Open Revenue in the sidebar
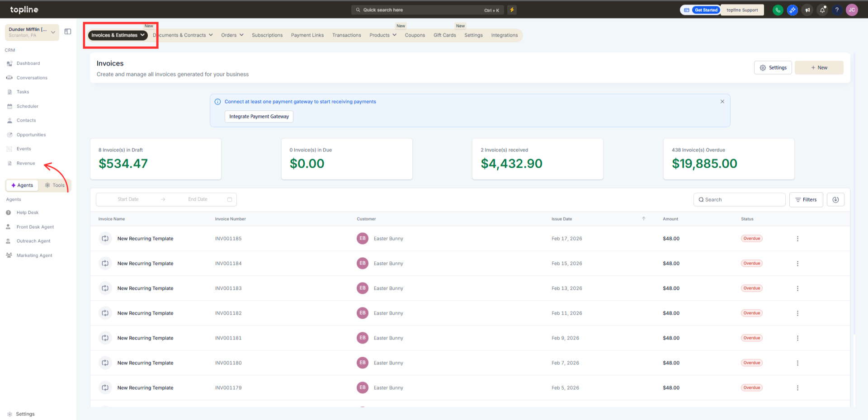Screen dimensions: 868x420 click(x=25, y=163)
